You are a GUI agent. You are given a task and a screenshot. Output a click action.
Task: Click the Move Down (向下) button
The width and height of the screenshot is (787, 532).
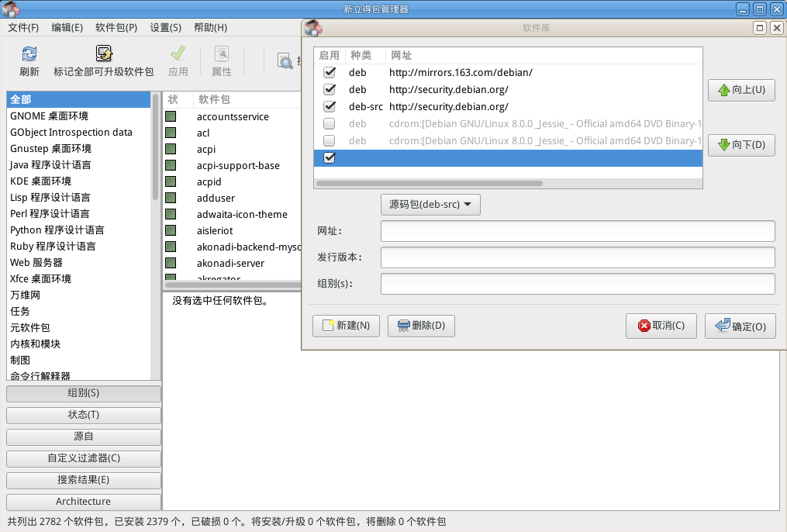741,145
